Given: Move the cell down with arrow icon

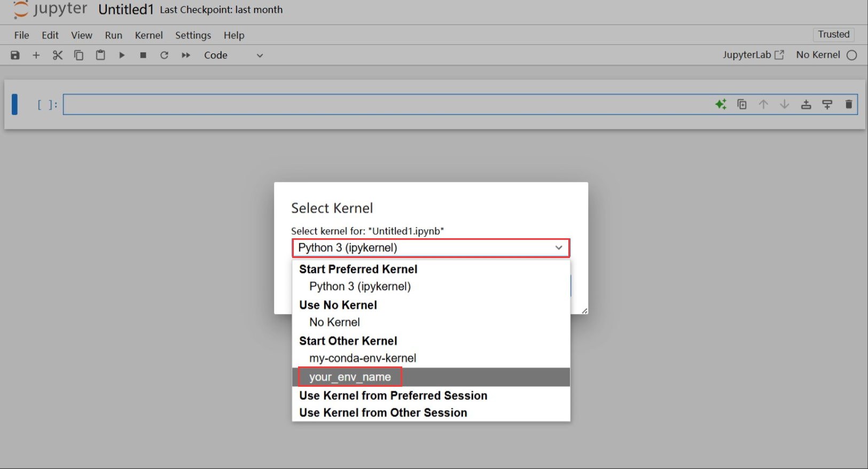Looking at the screenshot, I should point(785,104).
